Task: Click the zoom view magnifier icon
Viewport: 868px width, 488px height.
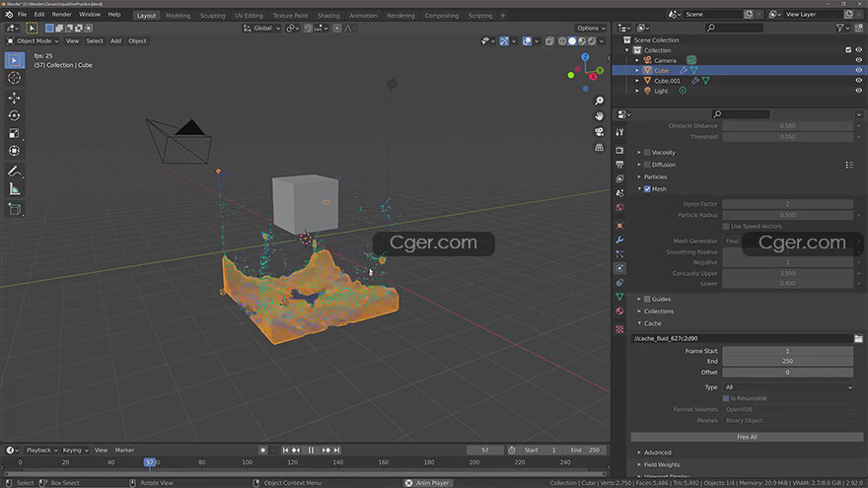Action: click(x=599, y=101)
